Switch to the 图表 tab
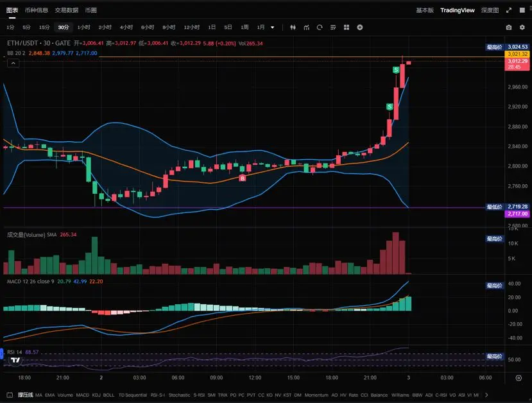The image size is (532, 403). pos(12,10)
